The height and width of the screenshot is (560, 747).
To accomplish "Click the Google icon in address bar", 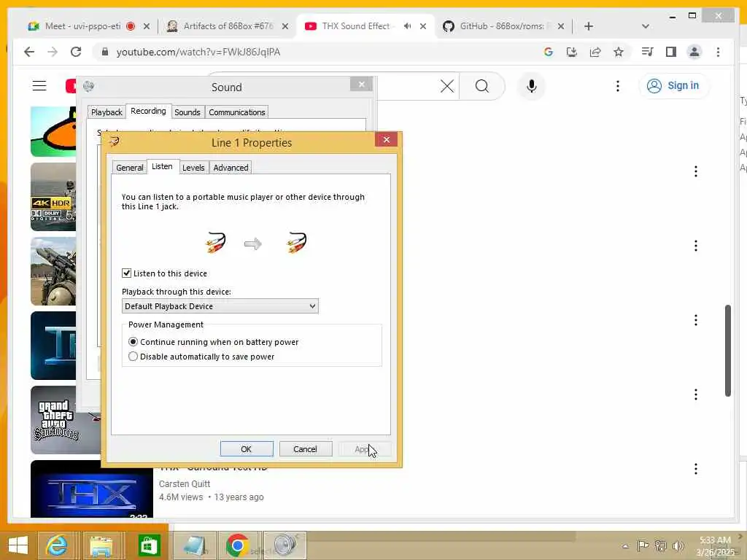I will 549,52.
